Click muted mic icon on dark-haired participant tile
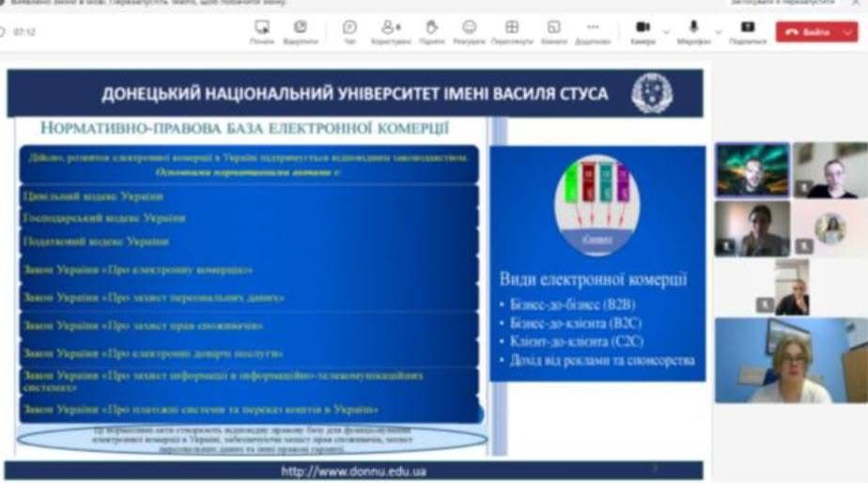 [726, 246]
